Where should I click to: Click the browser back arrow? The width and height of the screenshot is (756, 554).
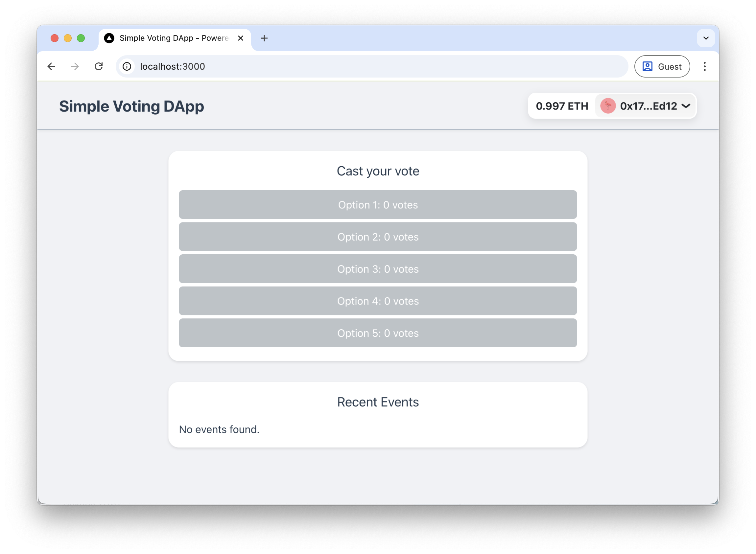point(51,66)
